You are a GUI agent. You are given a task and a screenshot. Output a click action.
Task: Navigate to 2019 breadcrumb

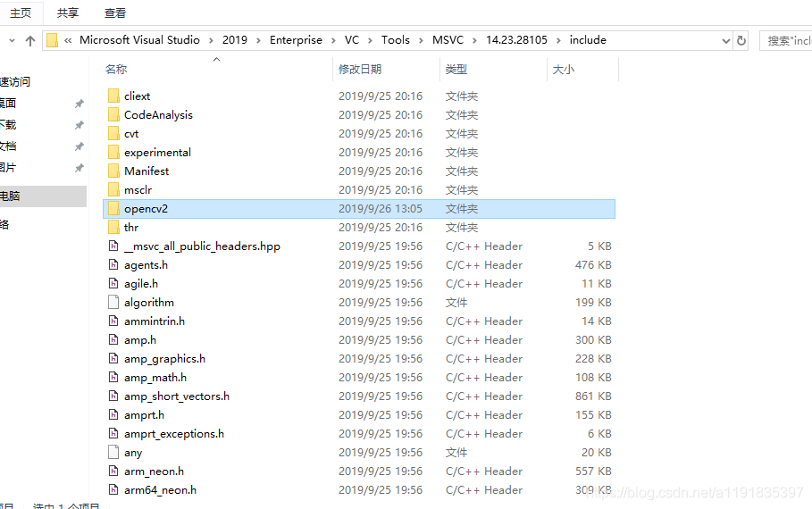[x=235, y=40]
